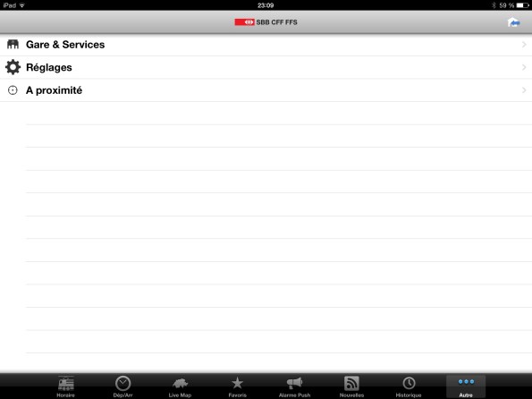Click the station icon beside Gare & Services
Image resolution: width=532 pixels, height=399 pixels.
13,44
